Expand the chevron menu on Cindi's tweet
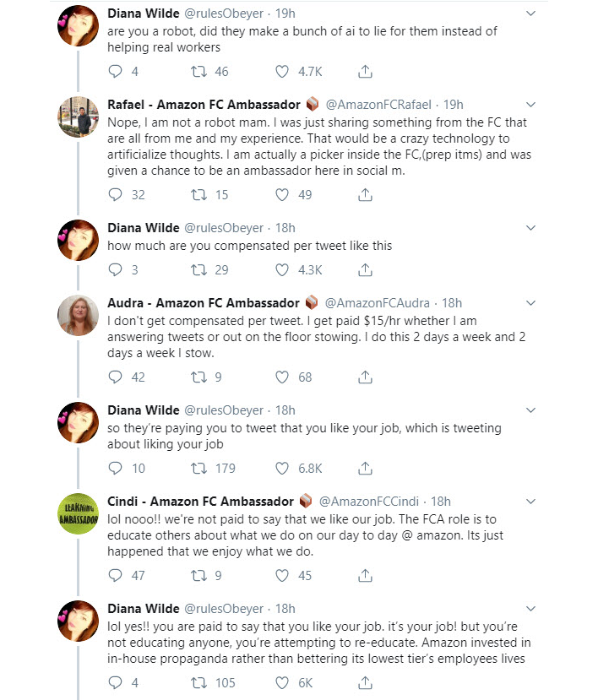 (x=530, y=502)
